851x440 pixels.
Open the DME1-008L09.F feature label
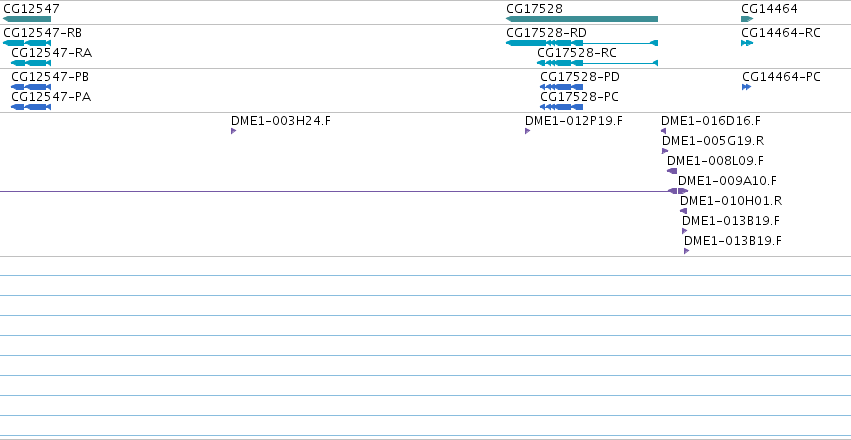[x=715, y=161]
